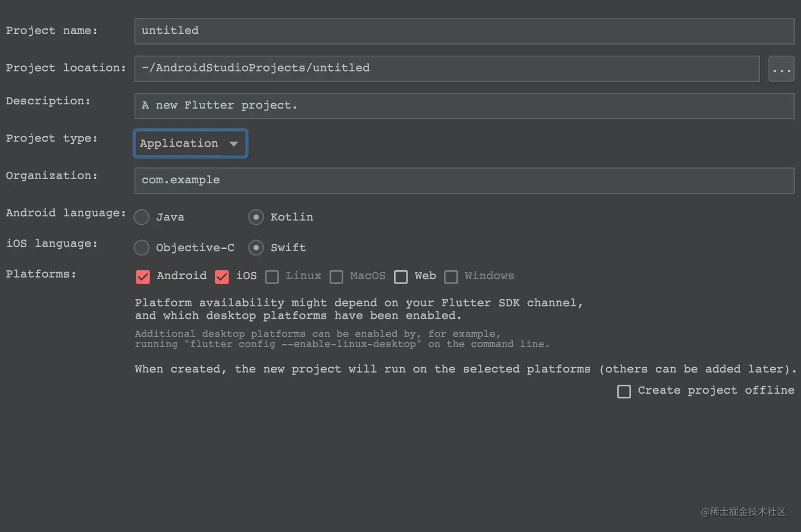
Task: Toggle the MacOS platform checkbox
Action: [x=336, y=277]
